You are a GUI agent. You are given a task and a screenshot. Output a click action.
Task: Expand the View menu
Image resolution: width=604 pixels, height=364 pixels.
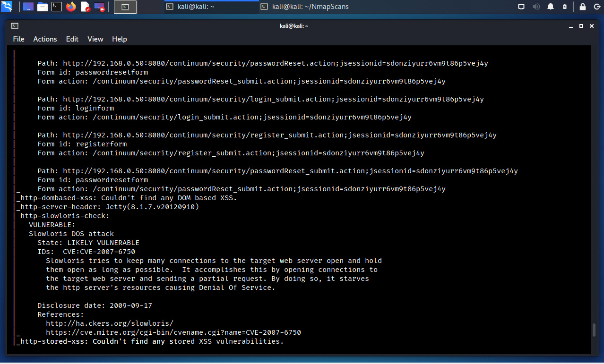[x=95, y=39]
